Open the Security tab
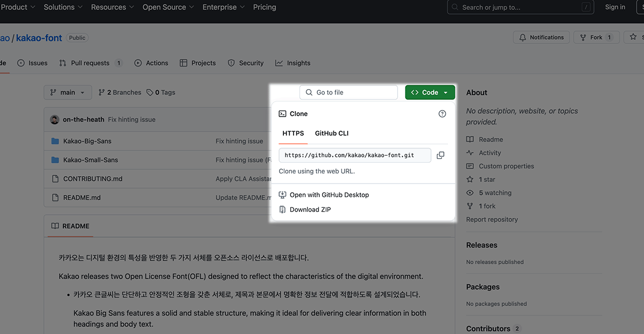This screenshot has height=334, width=644. click(x=246, y=63)
